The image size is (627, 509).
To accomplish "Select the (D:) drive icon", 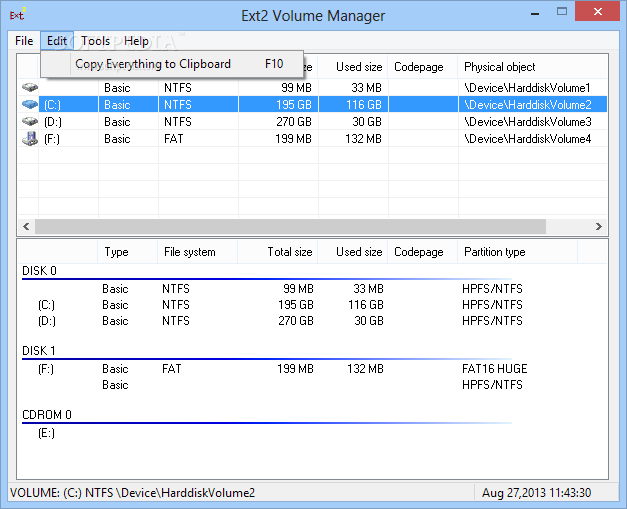I will point(30,121).
